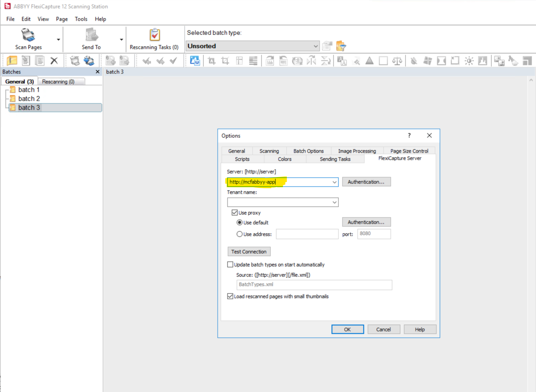Image resolution: width=536 pixels, height=392 pixels.
Task: Click the yellow new batch notebook icon
Action: click(12, 61)
